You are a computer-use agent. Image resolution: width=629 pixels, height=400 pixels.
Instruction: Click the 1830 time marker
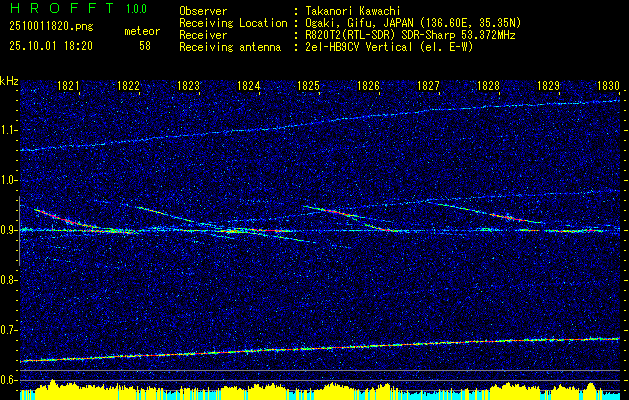608,87
